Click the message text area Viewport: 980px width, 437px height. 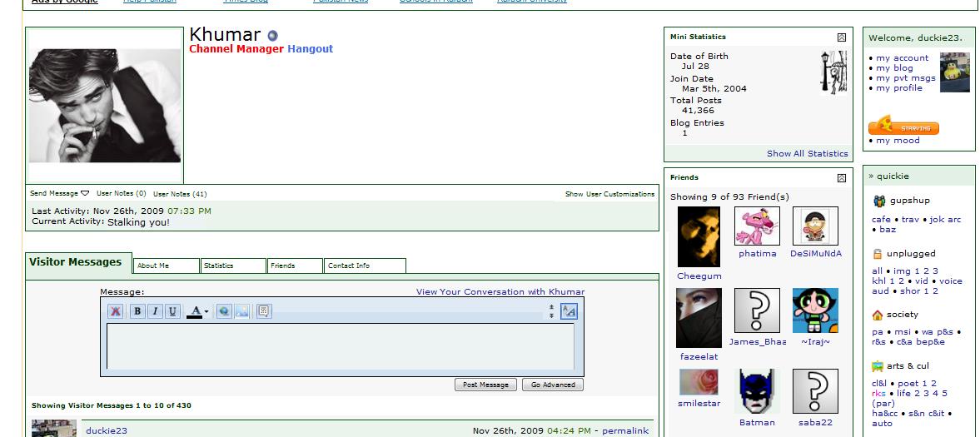coord(340,346)
